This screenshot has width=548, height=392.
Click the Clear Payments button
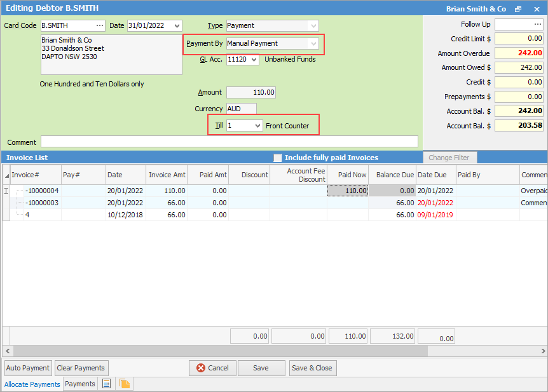81,368
